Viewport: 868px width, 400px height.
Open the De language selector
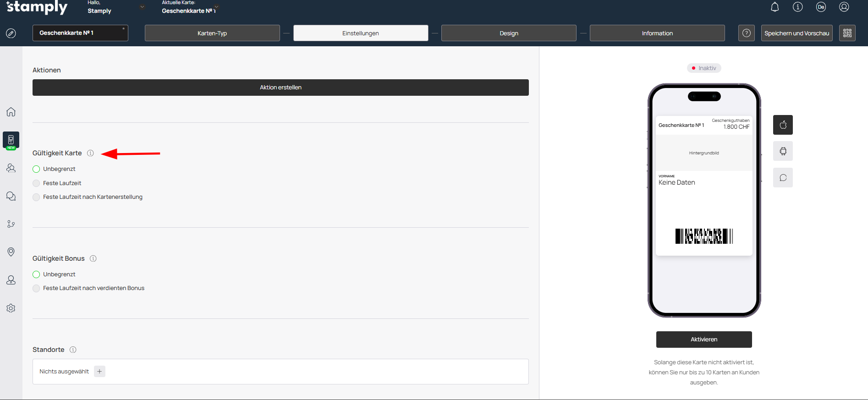pos(820,7)
